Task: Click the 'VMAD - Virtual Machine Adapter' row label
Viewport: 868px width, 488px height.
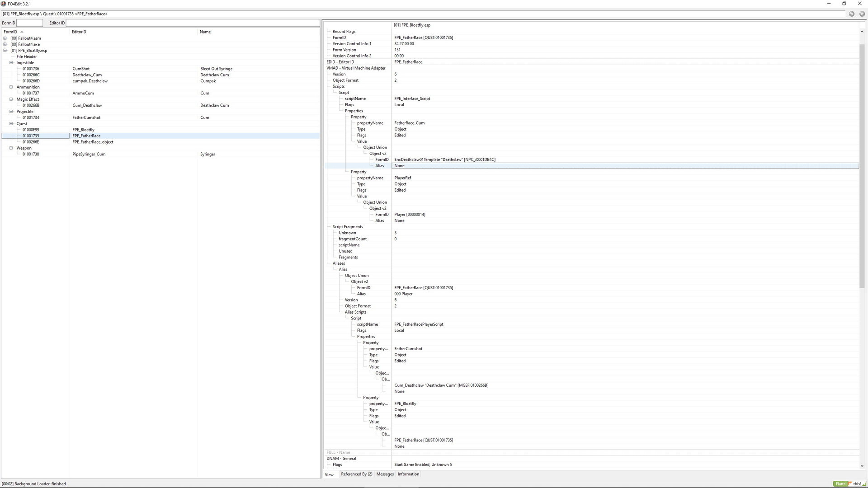Action: click(x=356, y=68)
